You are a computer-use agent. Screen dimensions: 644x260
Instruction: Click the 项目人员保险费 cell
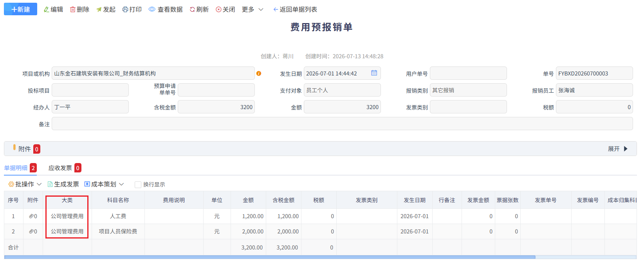(x=118, y=231)
